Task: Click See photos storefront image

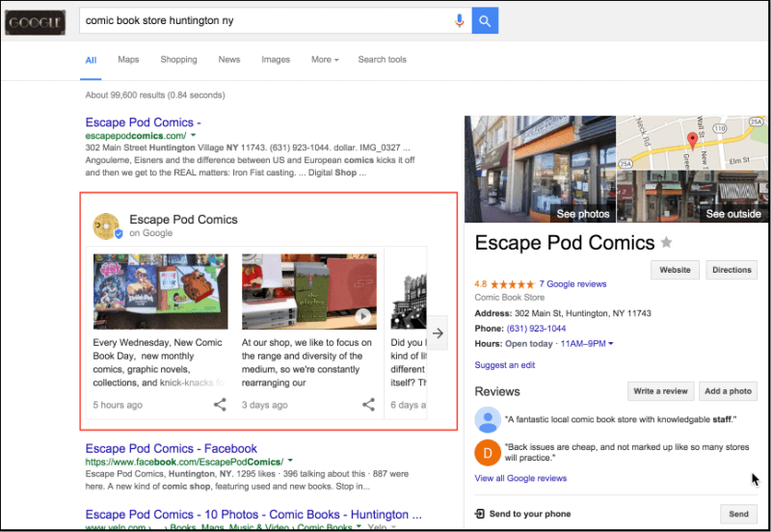Action: (540, 169)
